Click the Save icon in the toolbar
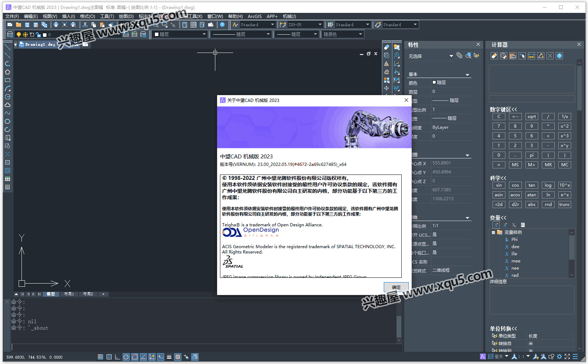The image size is (588, 364). [x=27, y=25]
